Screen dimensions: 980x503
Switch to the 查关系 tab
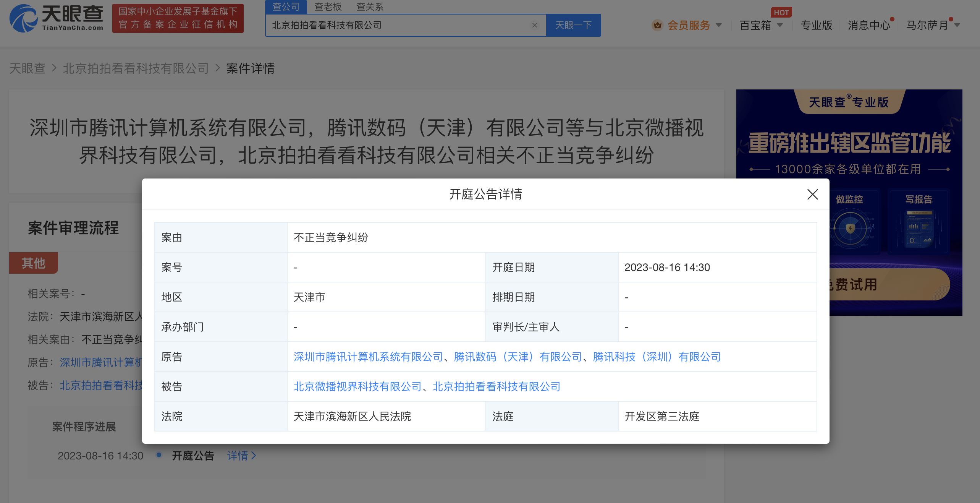[x=369, y=6]
